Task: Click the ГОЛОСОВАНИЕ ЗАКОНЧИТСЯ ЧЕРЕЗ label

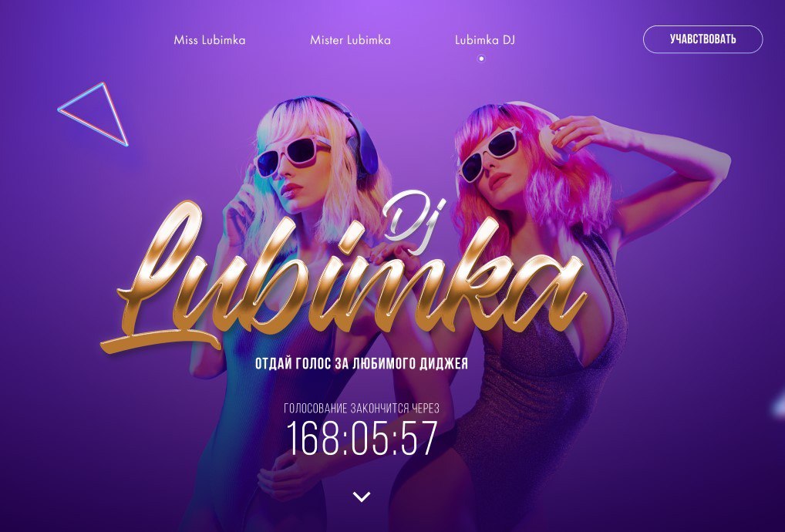Action: click(x=362, y=409)
